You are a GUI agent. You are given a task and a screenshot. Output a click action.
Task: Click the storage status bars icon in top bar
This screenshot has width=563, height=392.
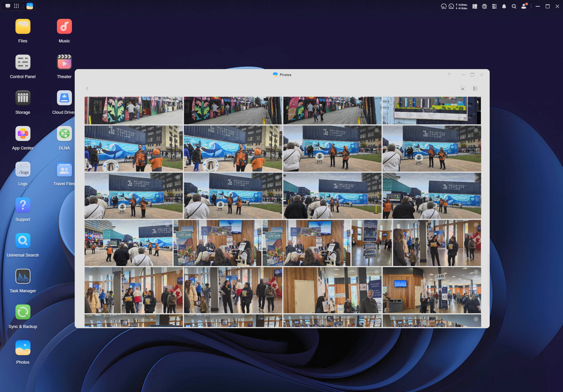[494, 6]
